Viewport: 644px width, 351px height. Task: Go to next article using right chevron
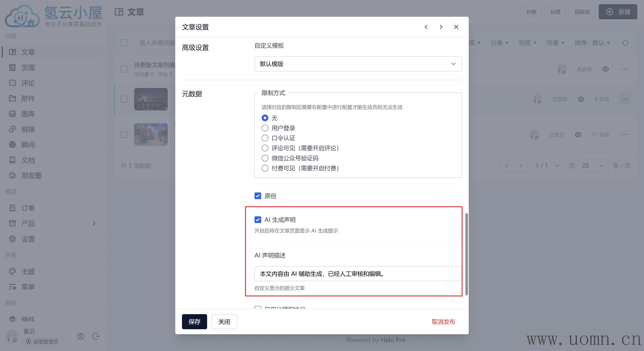click(441, 27)
